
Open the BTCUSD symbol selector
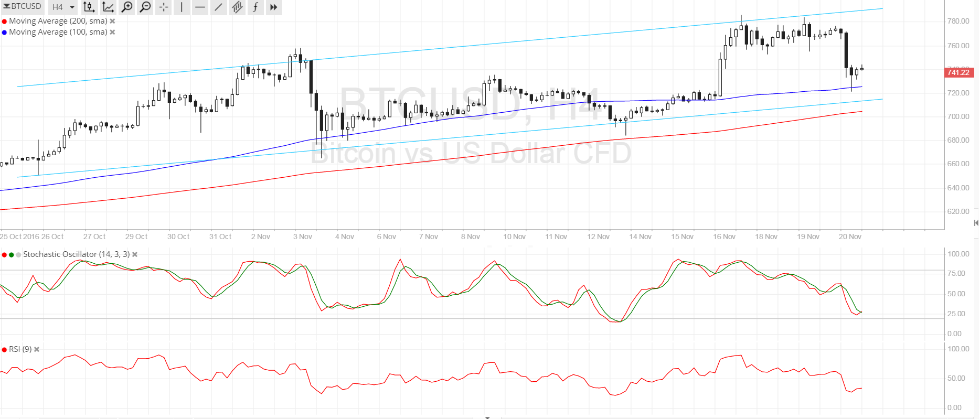pyautogui.click(x=23, y=6)
